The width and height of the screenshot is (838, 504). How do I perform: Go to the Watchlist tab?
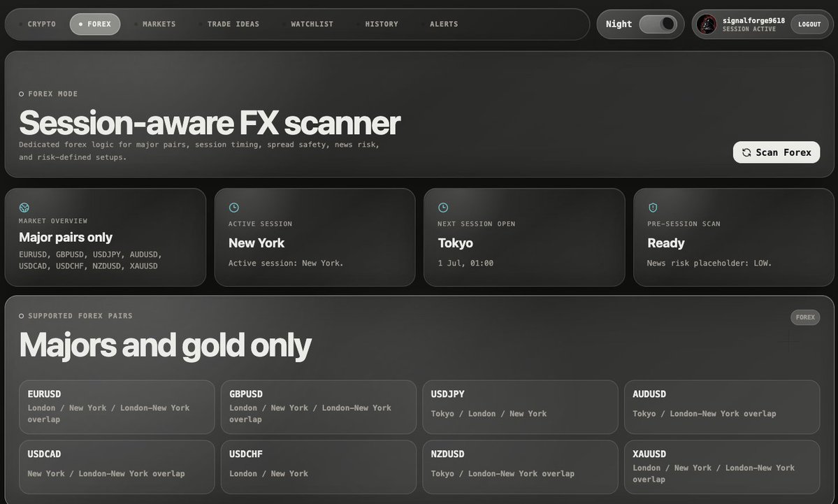308,24
